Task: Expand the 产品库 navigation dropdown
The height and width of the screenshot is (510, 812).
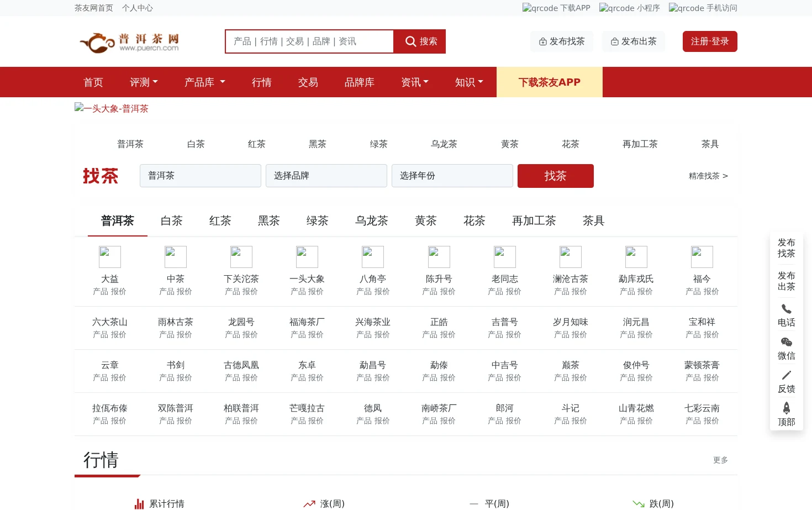Action: tap(205, 82)
